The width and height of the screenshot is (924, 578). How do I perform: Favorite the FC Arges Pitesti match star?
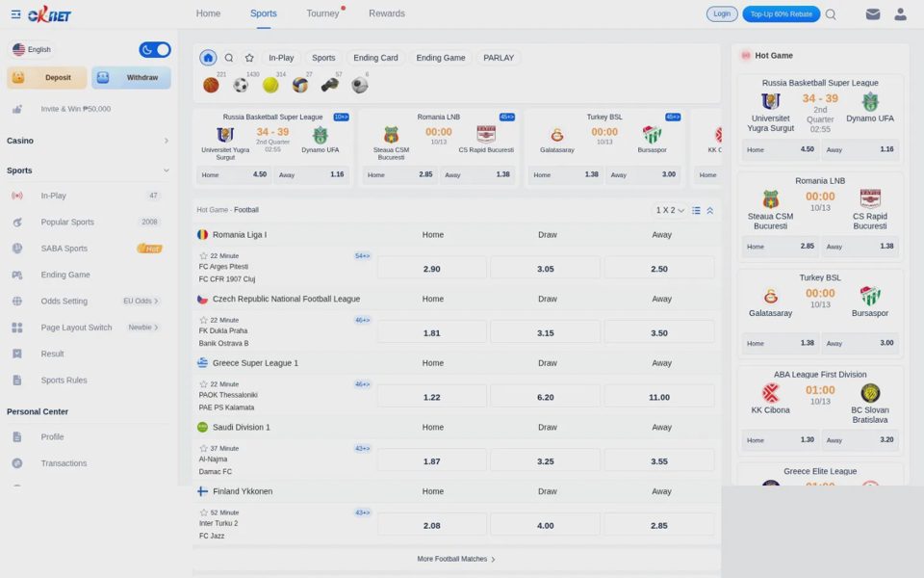click(x=203, y=256)
